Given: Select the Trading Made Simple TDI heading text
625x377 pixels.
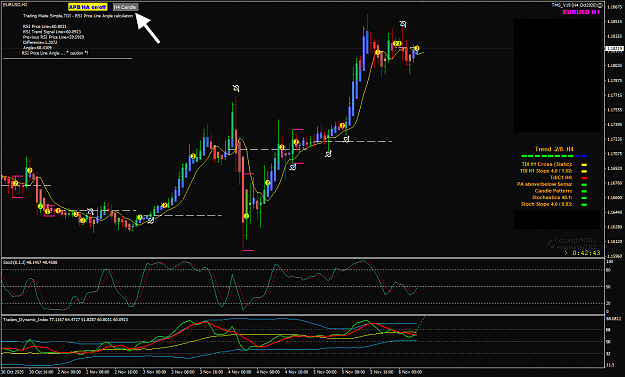Looking at the screenshot, I should 78,16.
